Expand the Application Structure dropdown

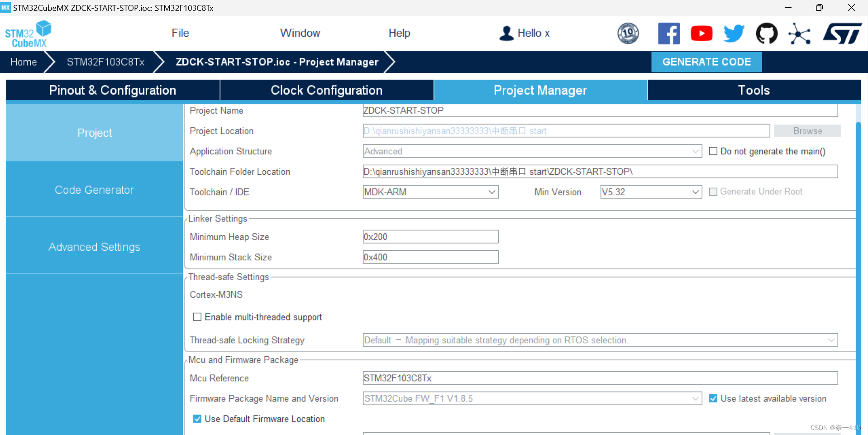tap(532, 151)
